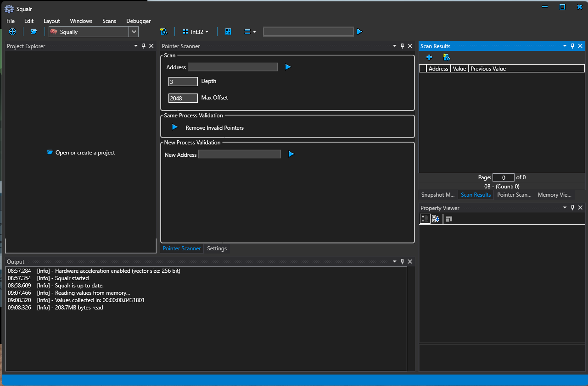Click Open or create a project
The width and height of the screenshot is (588, 386).
81,152
